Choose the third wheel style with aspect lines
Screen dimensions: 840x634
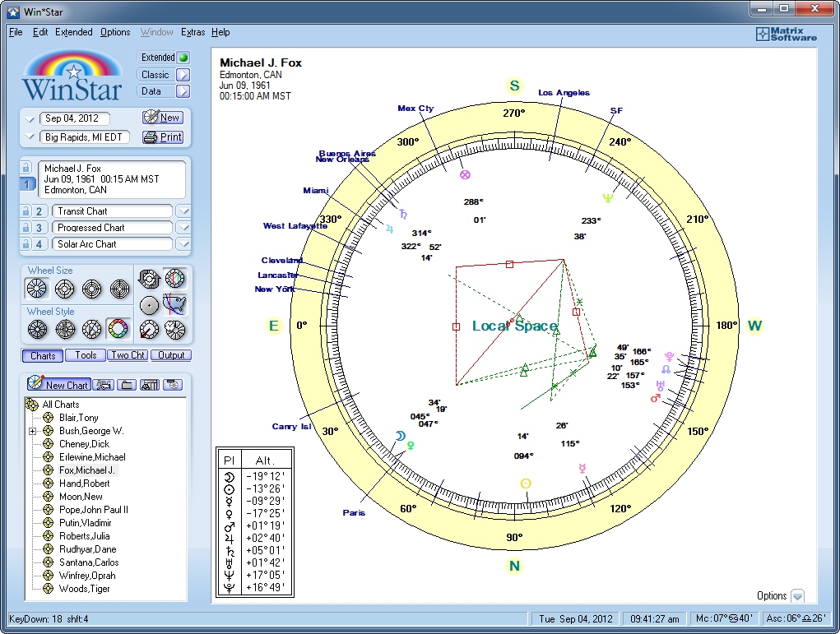click(92, 329)
